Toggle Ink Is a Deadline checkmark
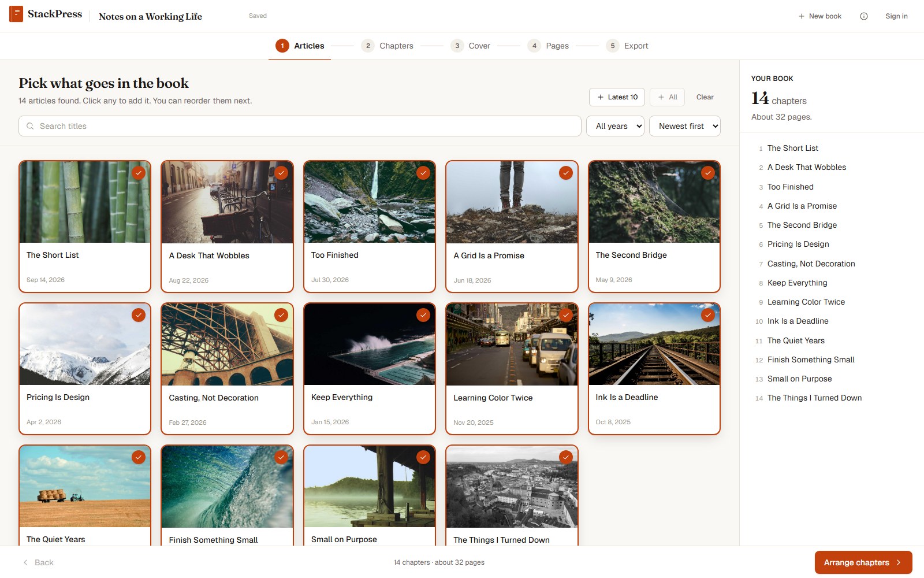The width and height of the screenshot is (924, 578). click(708, 315)
